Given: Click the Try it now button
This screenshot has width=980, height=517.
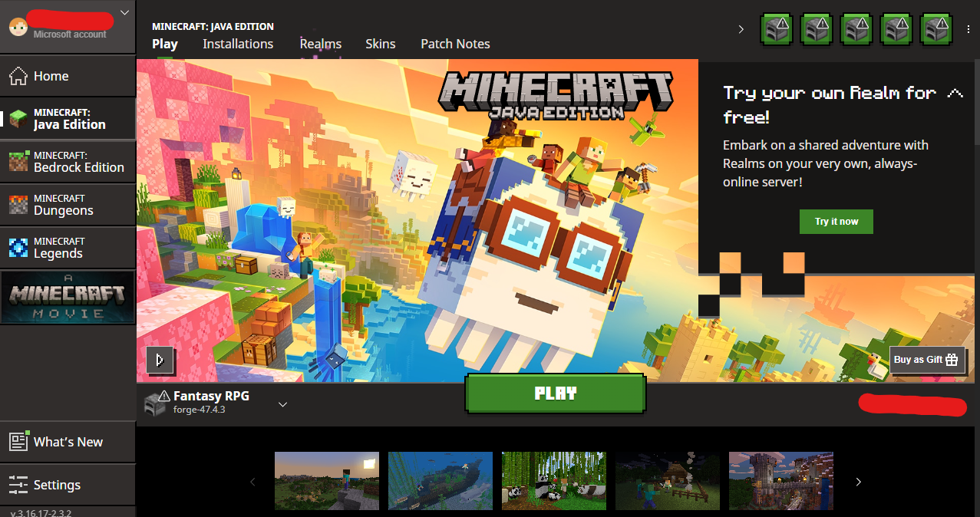Looking at the screenshot, I should tap(836, 222).
